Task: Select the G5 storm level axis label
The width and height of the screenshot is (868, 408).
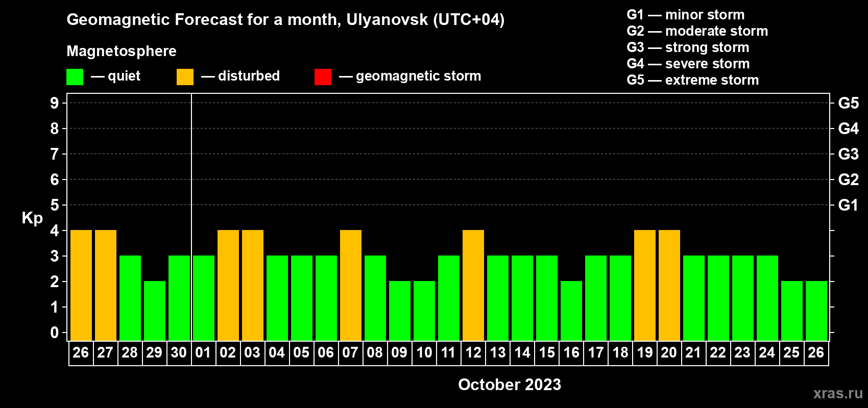Action: (x=848, y=103)
